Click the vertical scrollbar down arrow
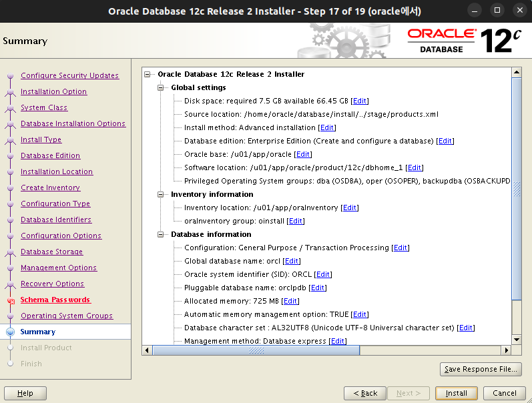 (x=517, y=339)
